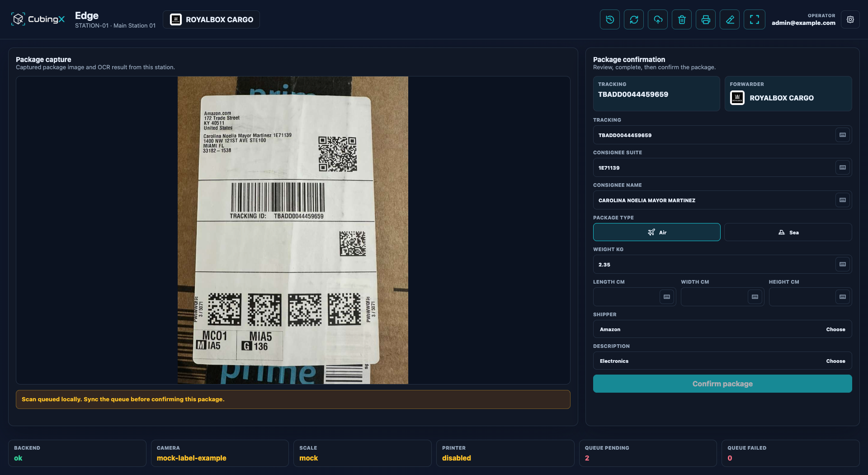
Task: Click the Printer 'disabled' status tile
Action: 505,453
